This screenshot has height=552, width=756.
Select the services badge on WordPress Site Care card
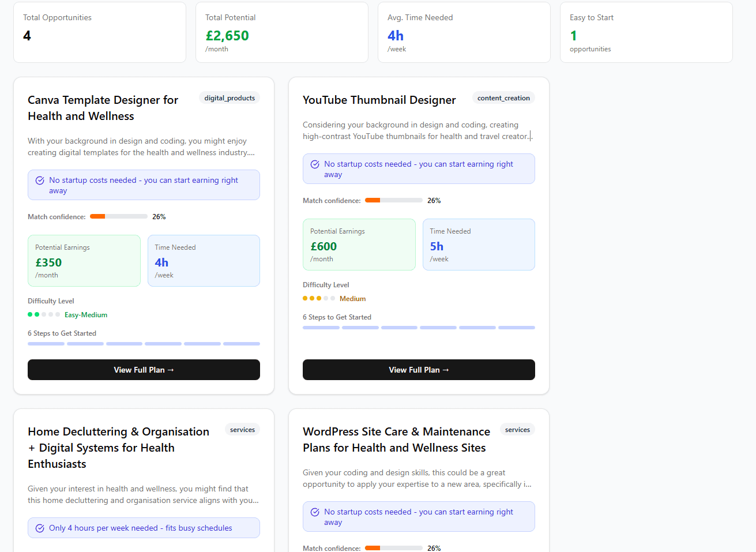coord(517,429)
